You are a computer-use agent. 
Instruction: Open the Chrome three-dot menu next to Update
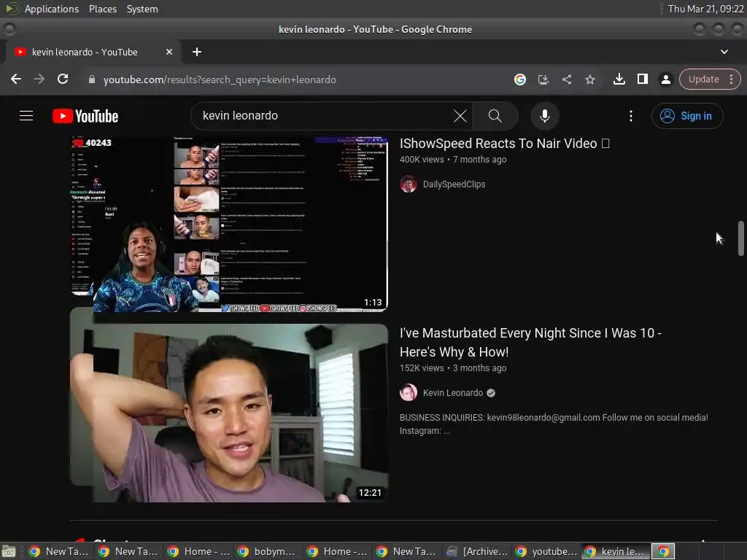(731, 79)
